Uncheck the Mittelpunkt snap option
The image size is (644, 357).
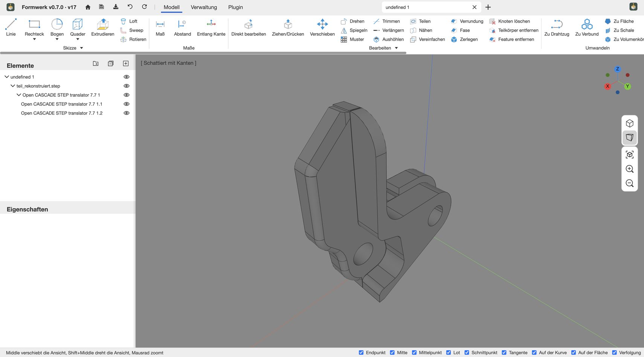[414, 352]
